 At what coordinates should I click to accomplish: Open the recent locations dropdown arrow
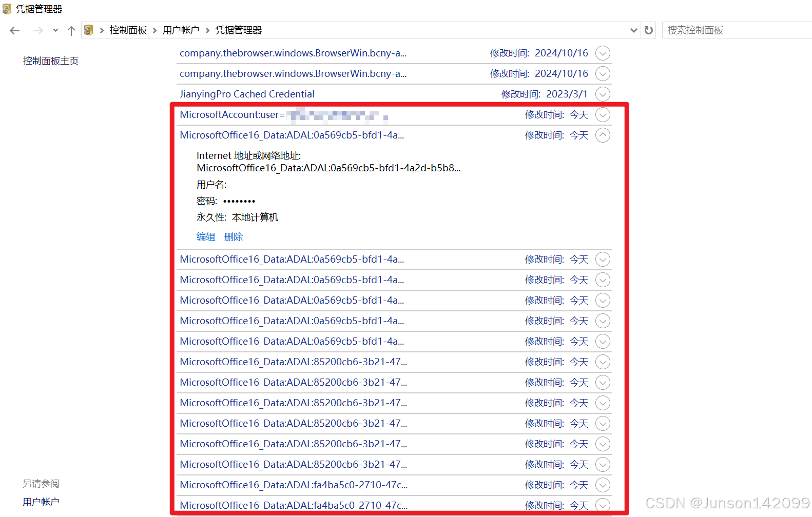coord(55,30)
